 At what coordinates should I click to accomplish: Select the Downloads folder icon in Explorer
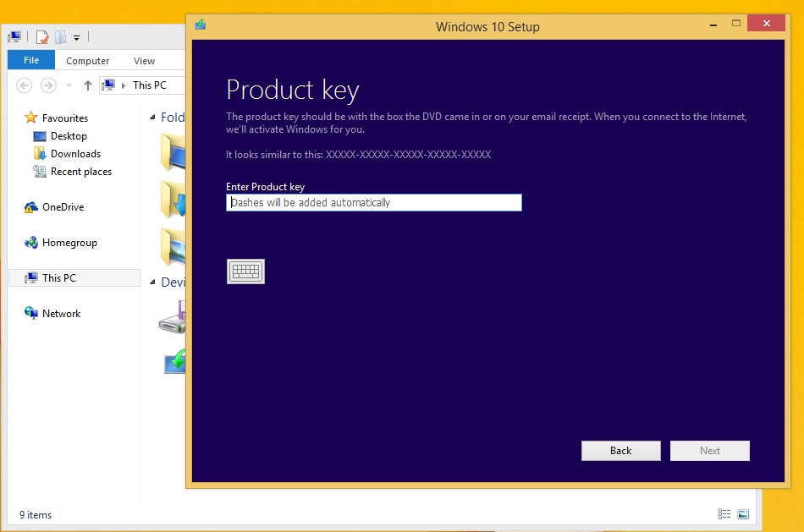click(x=173, y=200)
